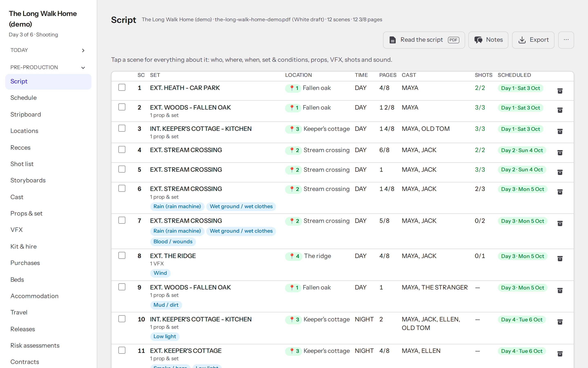Click the archive icon for scene 2
The width and height of the screenshot is (588, 368).
(x=560, y=110)
